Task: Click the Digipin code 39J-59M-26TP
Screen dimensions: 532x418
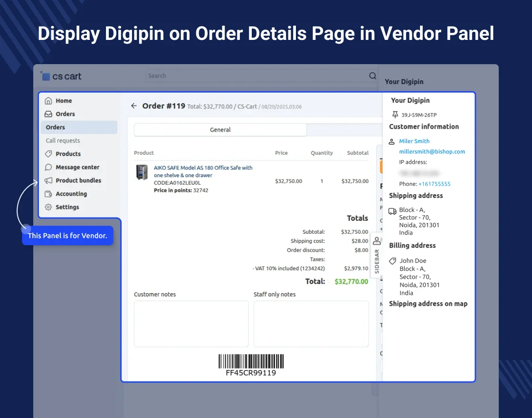Action: tap(419, 115)
